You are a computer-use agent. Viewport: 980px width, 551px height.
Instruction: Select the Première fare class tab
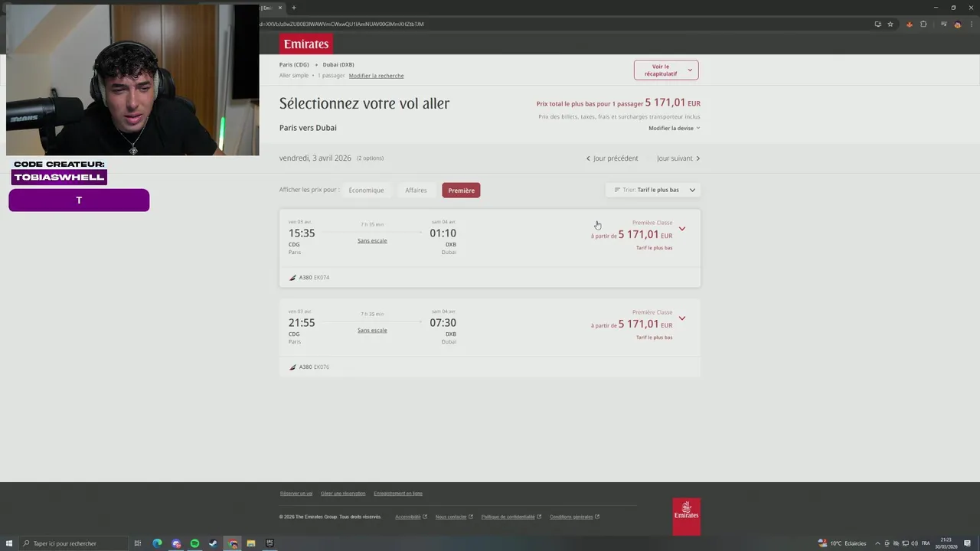pyautogui.click(x=461, y=190)
